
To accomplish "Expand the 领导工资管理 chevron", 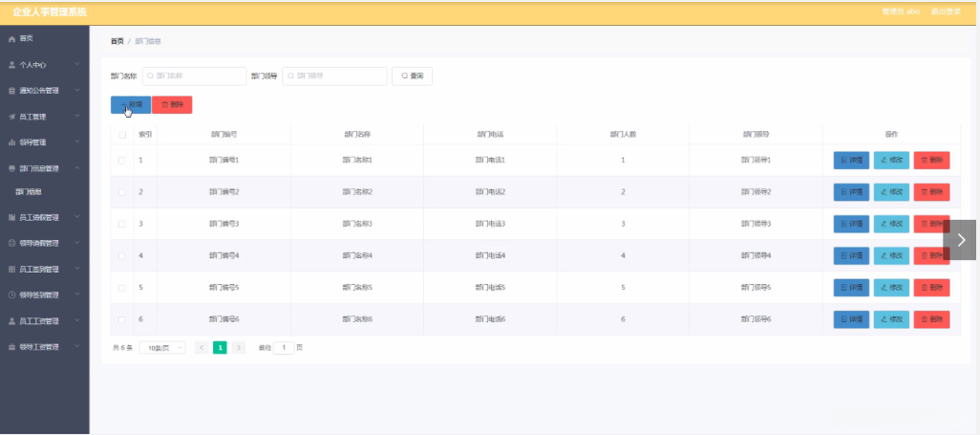I will click(76, 346).
